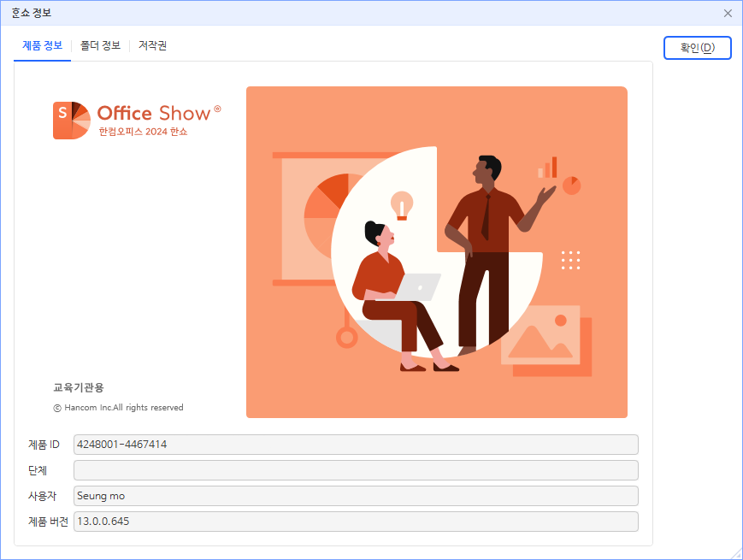Confirm with the 확인(D) button

[x=697, y=48]
